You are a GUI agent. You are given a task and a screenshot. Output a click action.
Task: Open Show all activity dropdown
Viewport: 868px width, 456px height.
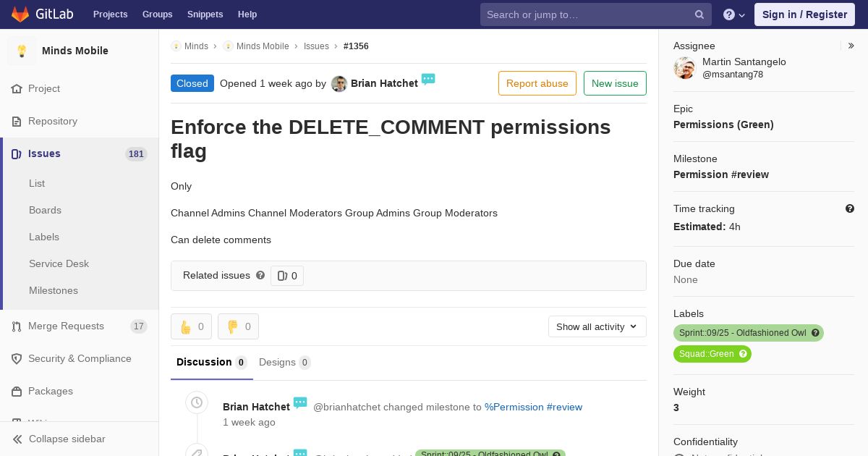(x=597, y=326)
